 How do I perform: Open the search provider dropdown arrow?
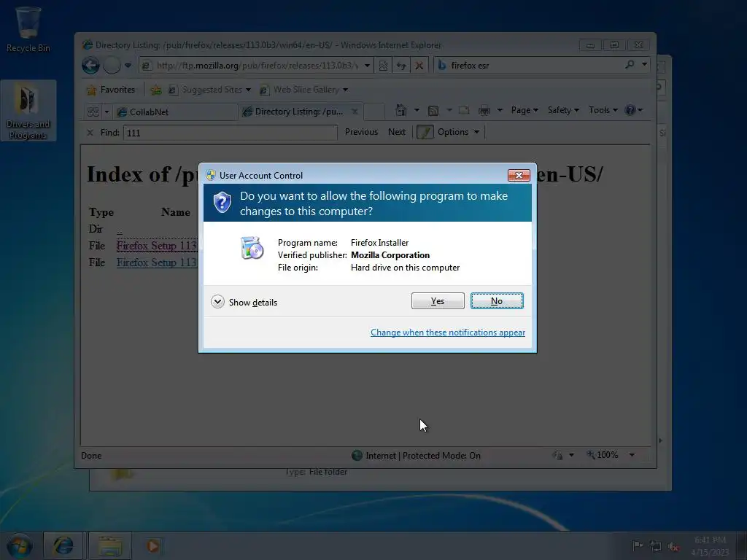(645, 64)
